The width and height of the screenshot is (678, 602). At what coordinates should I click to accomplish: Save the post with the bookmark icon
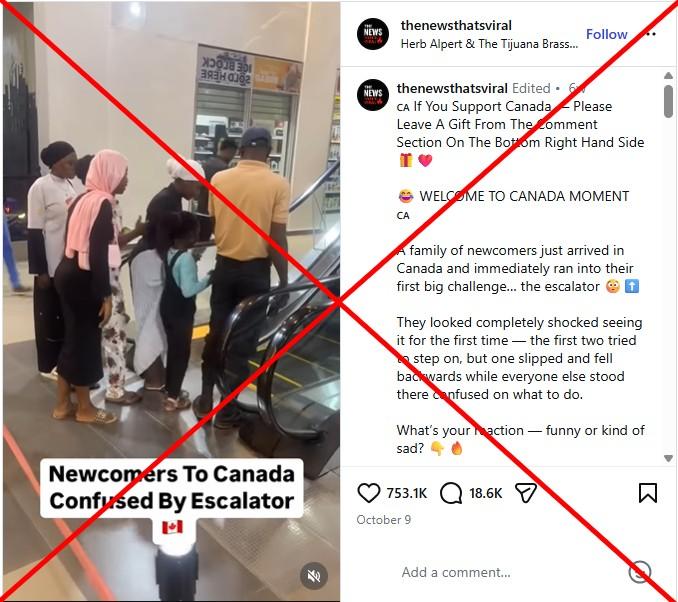click(x=647, y=493)
